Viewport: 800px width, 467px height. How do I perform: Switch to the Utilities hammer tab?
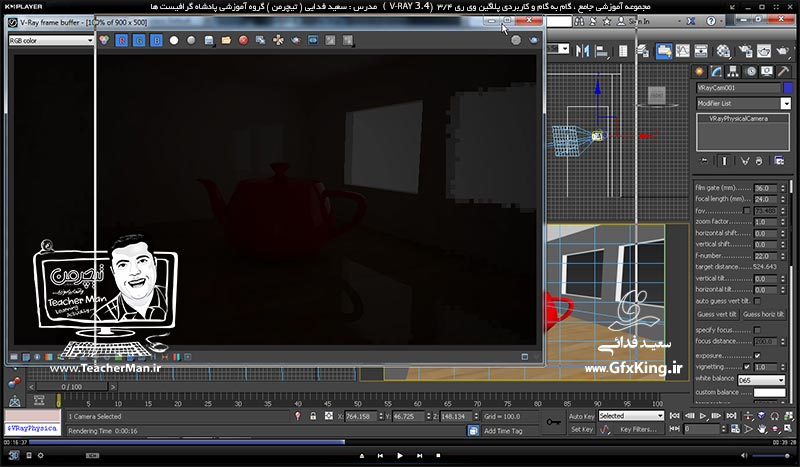784,71
